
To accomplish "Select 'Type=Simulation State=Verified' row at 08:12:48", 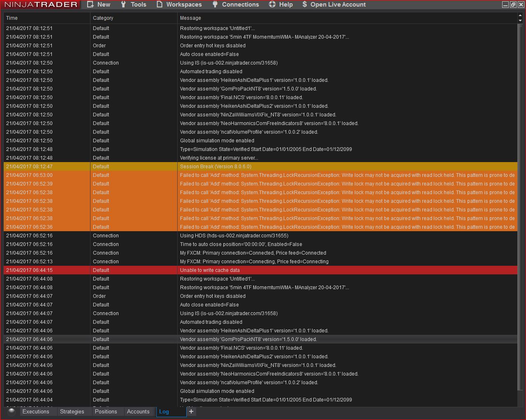I will (x=260, y=149).
